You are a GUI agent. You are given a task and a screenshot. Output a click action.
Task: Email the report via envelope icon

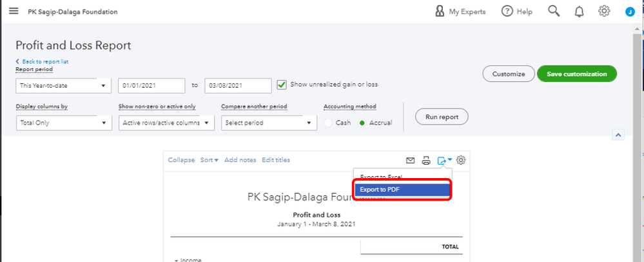pos(410,161)
